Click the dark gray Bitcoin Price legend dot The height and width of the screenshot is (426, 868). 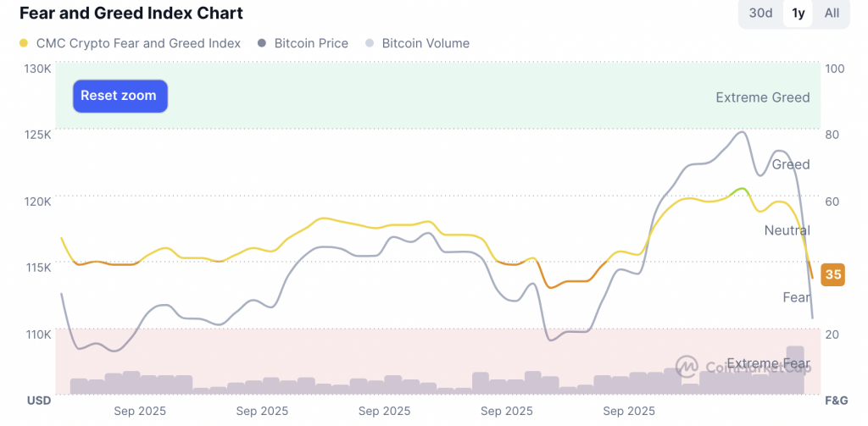coord(261,43)
